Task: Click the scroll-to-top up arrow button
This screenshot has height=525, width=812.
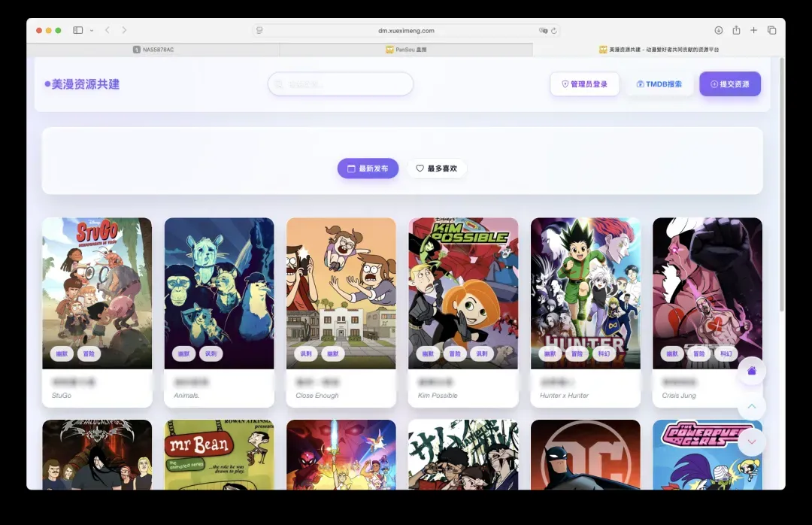Action: pyautogui.click(x=752, y=407)
